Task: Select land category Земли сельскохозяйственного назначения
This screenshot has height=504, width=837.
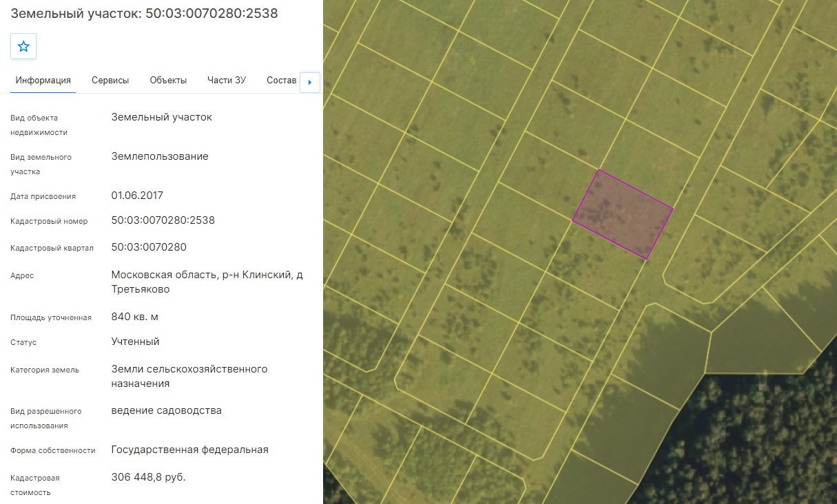Action: (x=189, y=376)
